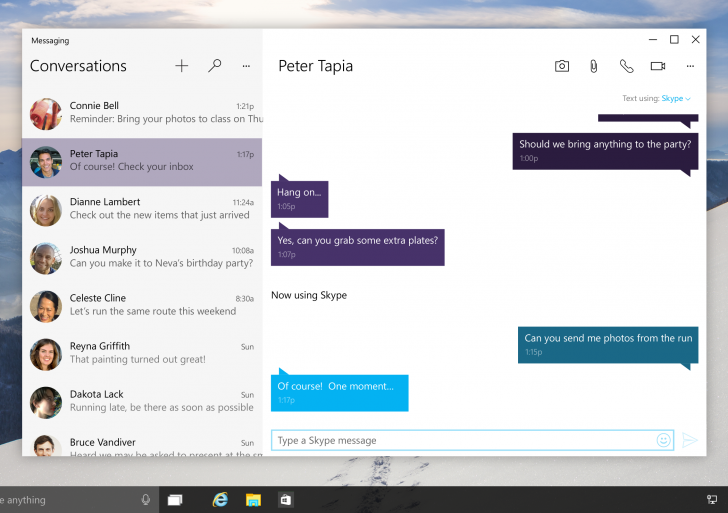Viewport: 728px width, 513px height.
Task: Open search in Conversations pane
Action: 214,66
